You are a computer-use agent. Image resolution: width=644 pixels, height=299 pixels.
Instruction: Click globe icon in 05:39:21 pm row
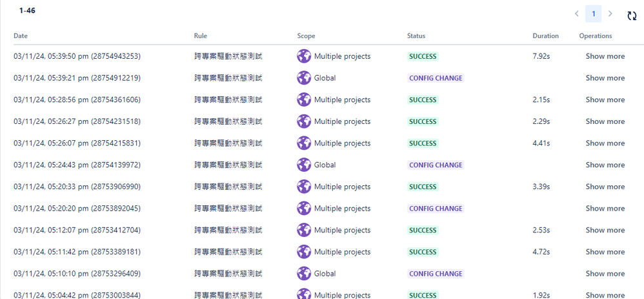[304, 77]
